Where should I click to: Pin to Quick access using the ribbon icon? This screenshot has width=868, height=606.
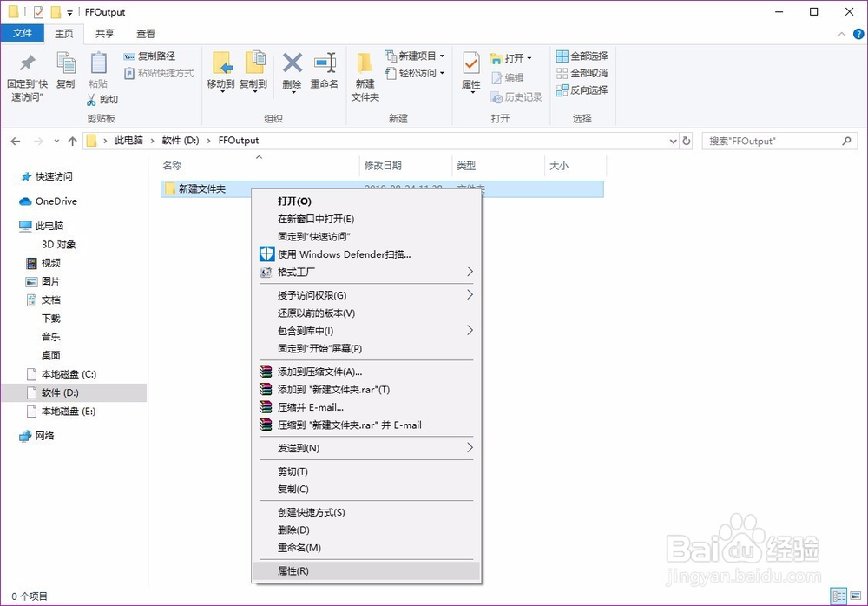pos(26,74)
